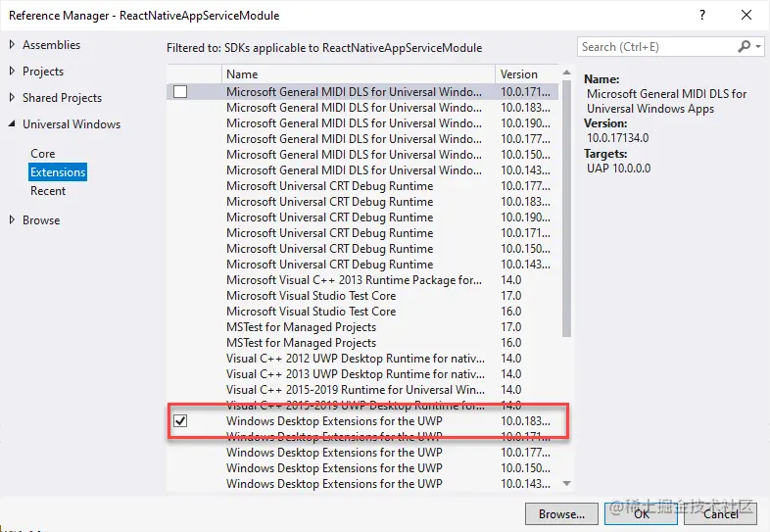Expand the Shared Projects tree node
The height and width of the screenshot is (532, 770).
point(13,98)
